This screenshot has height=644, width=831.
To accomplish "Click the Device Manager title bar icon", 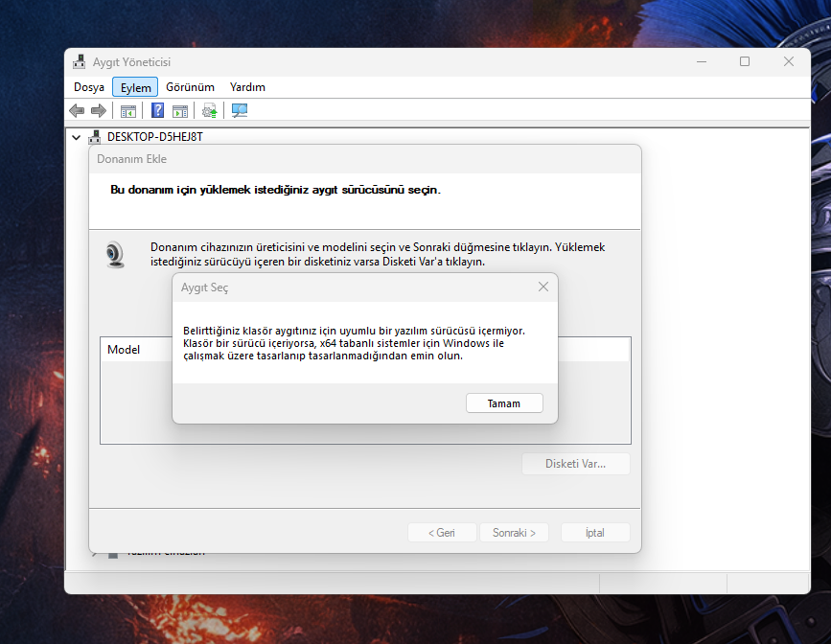I will point(79,62).
